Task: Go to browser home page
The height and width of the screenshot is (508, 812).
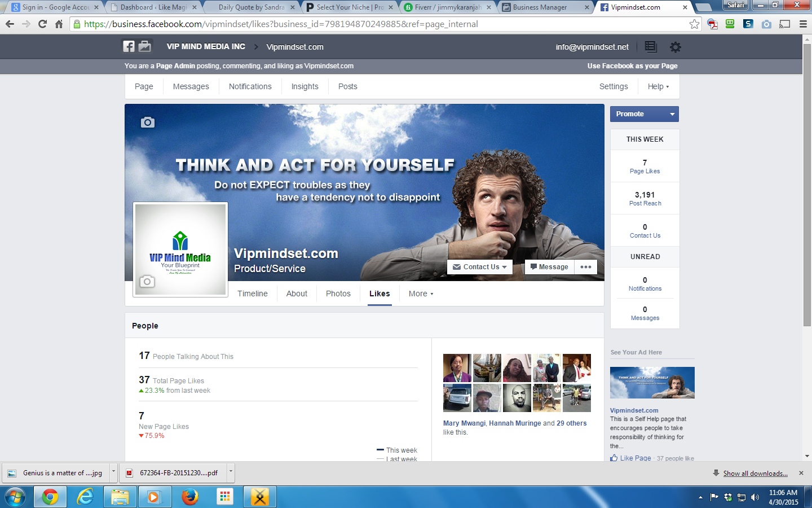Action: pos(59,24)
